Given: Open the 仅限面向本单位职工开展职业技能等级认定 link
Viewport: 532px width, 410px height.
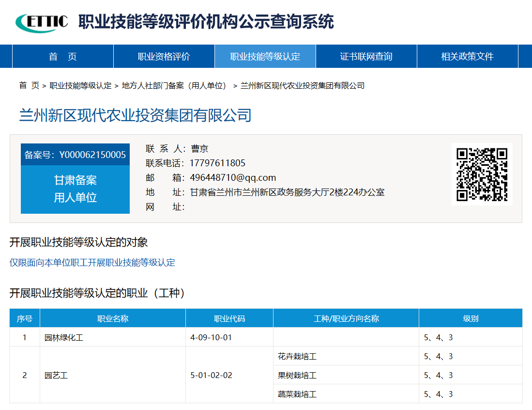Looking at the screenshot, I should pos(92,263).
